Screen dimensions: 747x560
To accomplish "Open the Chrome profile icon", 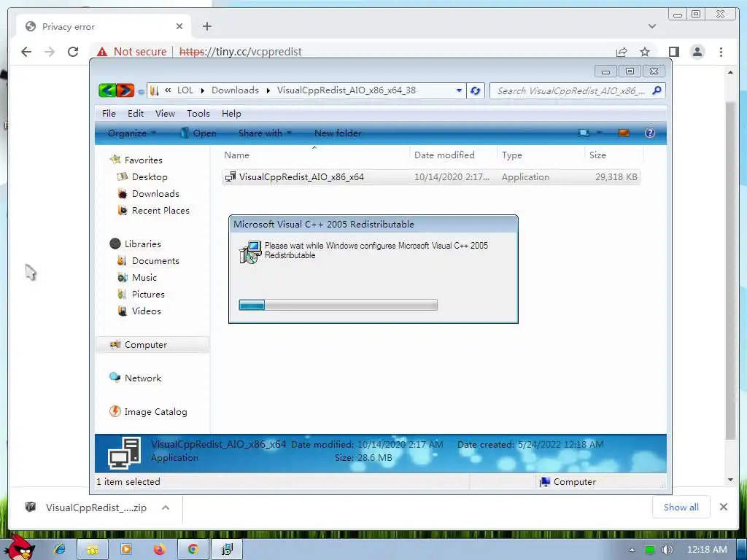I will click(697, 52).
